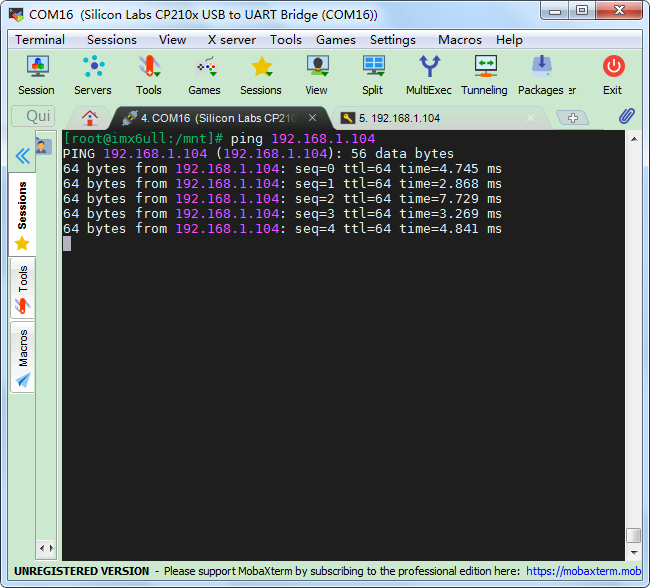Click the seq=2 time=7.729 ms line

click(x=282, y=199)
